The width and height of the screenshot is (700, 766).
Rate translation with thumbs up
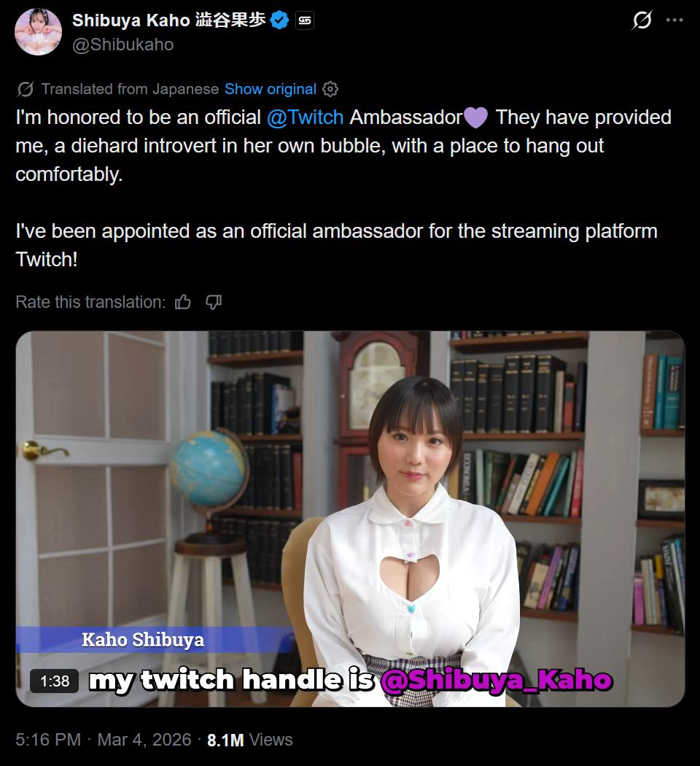click(x=183, y=303)
